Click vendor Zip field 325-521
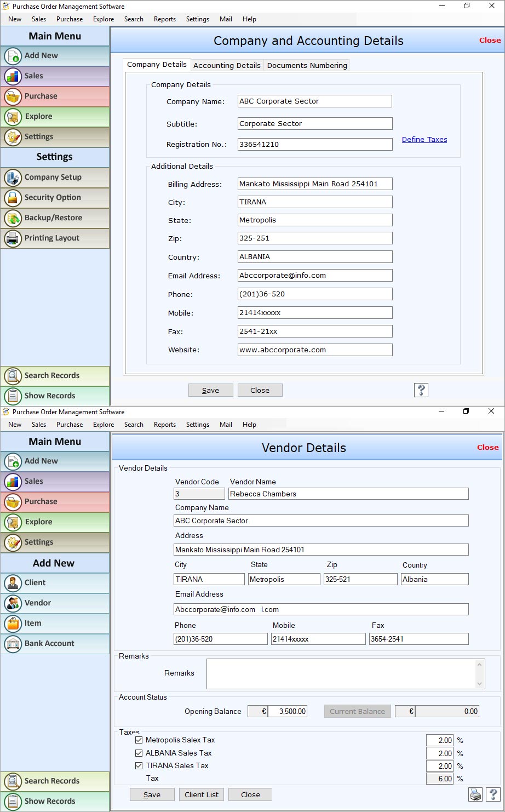The image size is (505, 812). (x=360, y=579)
